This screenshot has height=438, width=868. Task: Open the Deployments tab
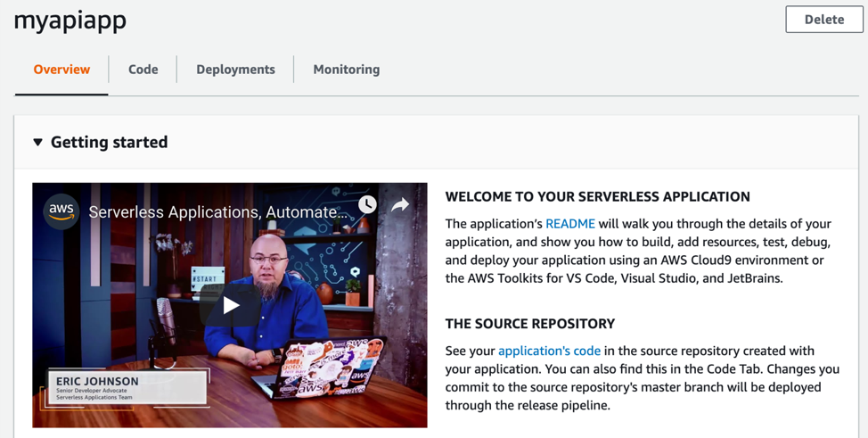(x=235, y=70)
